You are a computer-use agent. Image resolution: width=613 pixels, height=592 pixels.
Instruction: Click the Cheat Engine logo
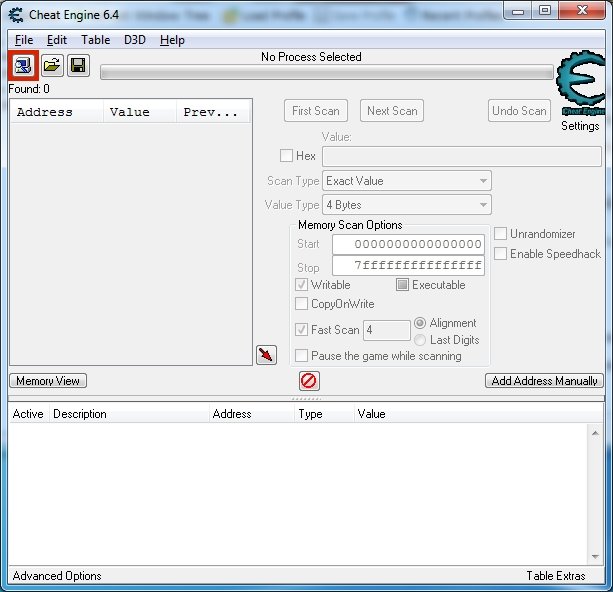point(580,83)
